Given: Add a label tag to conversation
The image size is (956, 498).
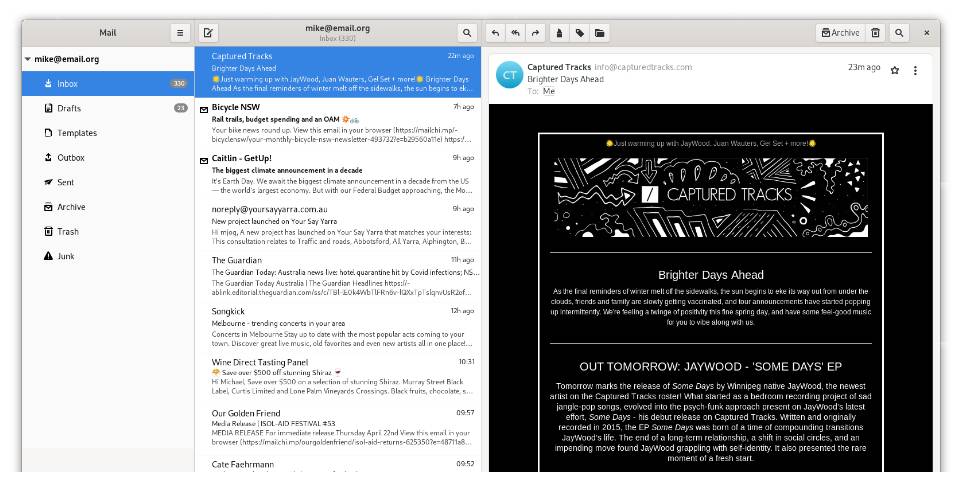Looking at the screenshot, I should [580, 33].
